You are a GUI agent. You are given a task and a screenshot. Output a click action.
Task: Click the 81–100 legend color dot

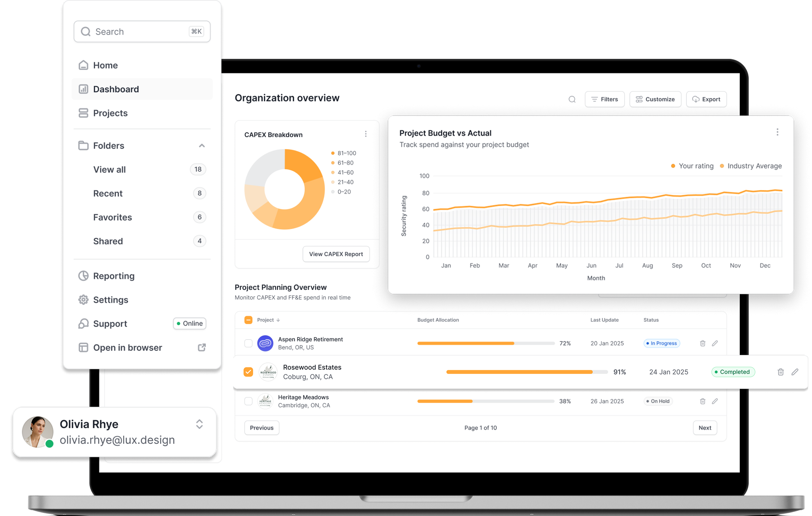(333, 153)
